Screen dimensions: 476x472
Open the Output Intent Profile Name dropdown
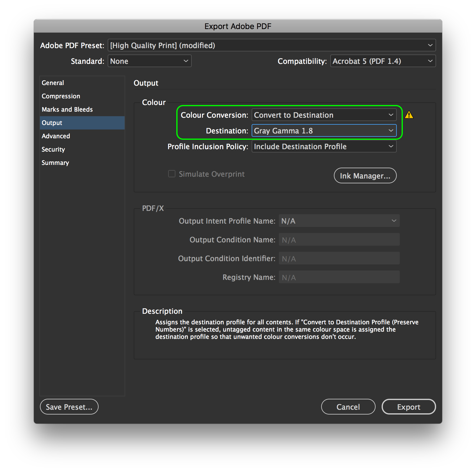(339, 221)
